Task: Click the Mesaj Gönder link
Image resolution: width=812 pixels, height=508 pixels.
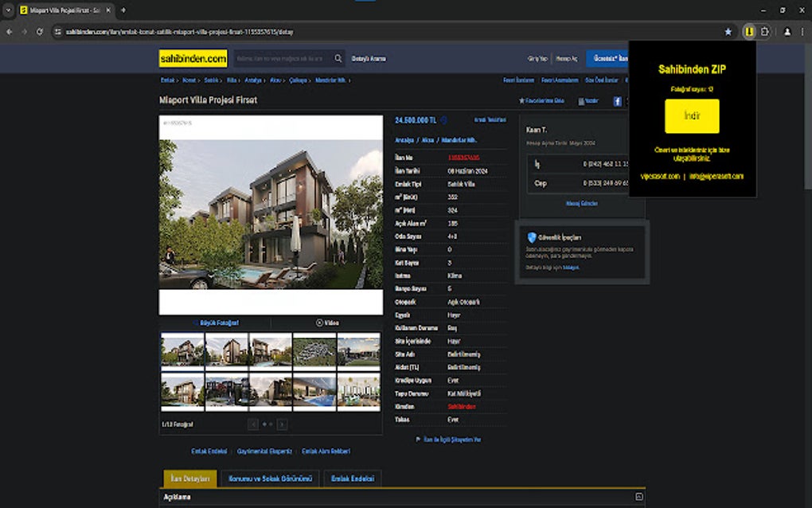Action: [582, 204]
